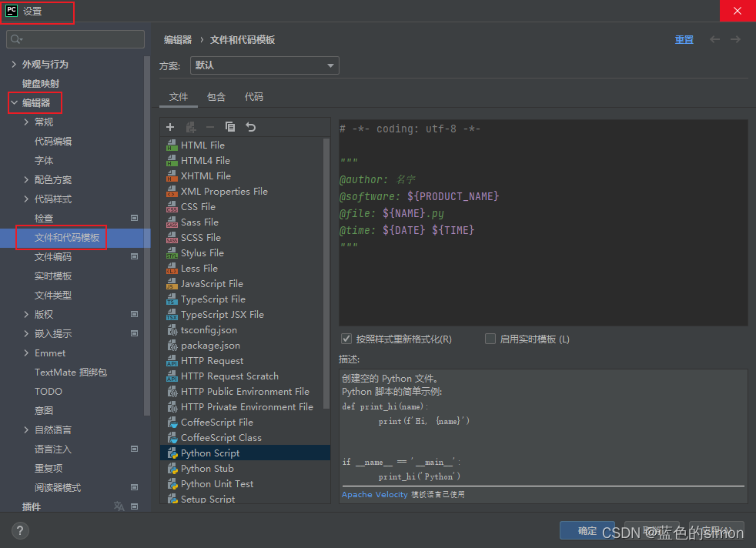
Task: Click the help question mark button
Action: tap(20, 530)
